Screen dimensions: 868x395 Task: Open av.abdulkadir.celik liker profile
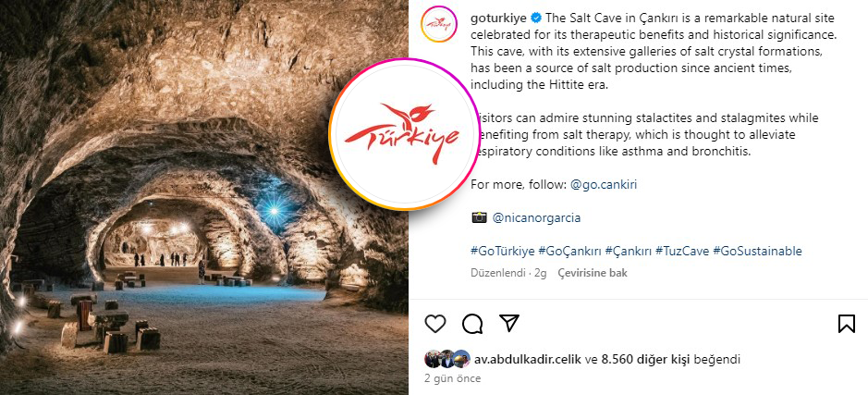click(x=528, y=359)
